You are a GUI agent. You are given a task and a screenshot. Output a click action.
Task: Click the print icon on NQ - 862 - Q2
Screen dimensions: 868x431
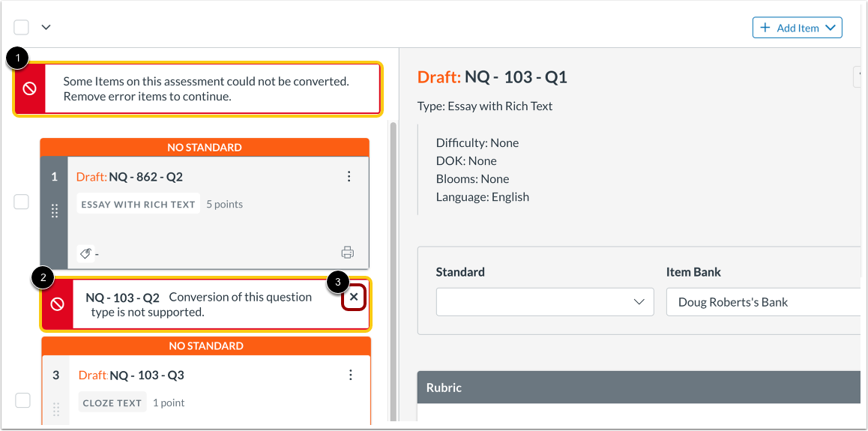click(x=347, y=253)
